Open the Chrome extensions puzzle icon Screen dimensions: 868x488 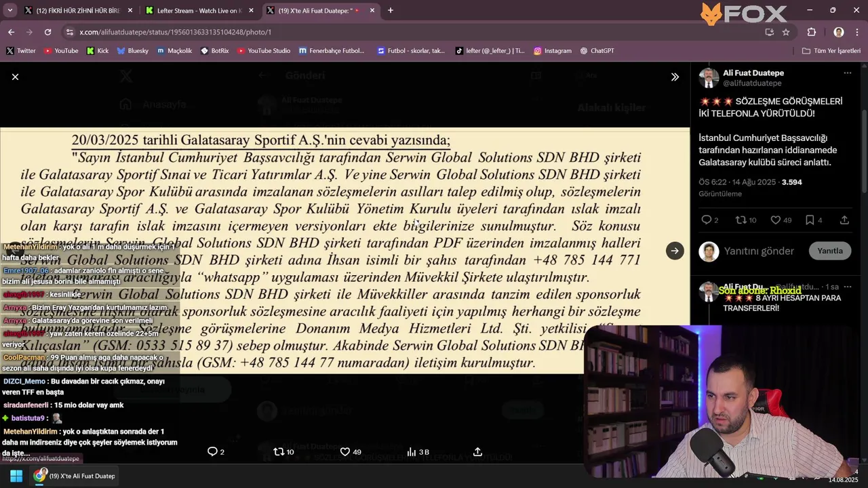click(811, 32)
